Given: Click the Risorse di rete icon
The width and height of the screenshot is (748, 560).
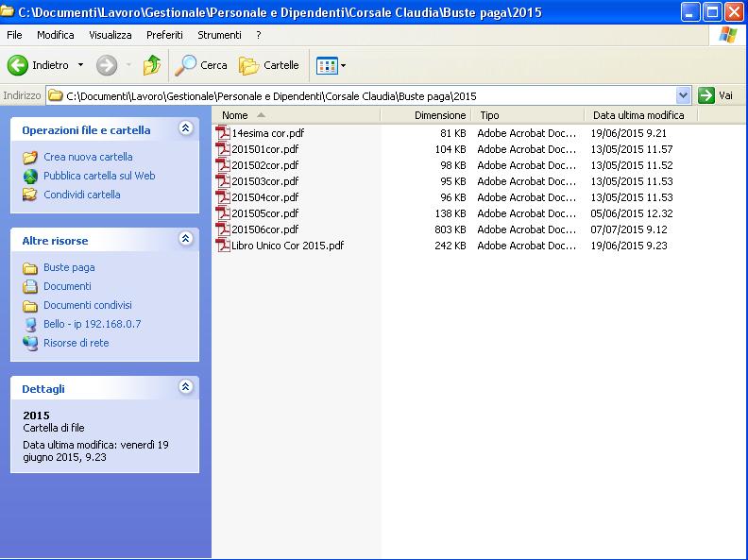Looking at the screenshot, I should click(x=30, y=343).
